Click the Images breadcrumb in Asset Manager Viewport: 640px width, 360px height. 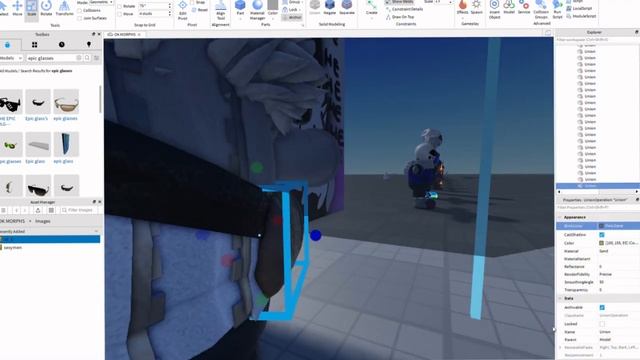[x=42, y=221]
